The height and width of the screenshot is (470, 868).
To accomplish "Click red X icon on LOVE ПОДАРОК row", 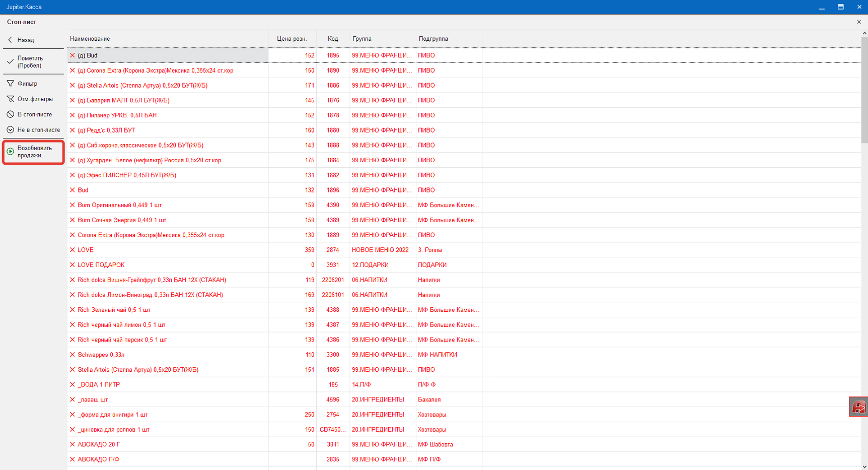I will pyautogui.click(x=73, y=265).
